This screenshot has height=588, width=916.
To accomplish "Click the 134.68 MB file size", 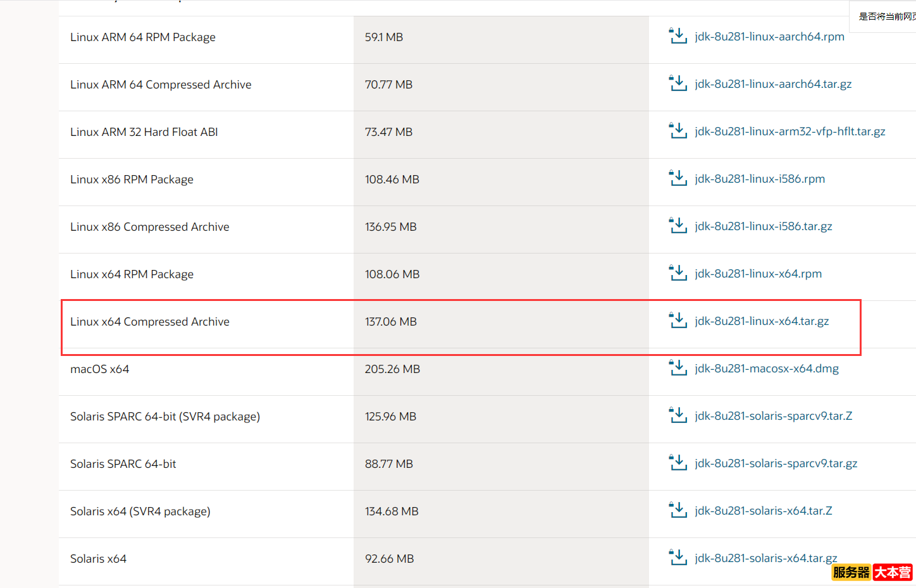I will click(392, 511).
